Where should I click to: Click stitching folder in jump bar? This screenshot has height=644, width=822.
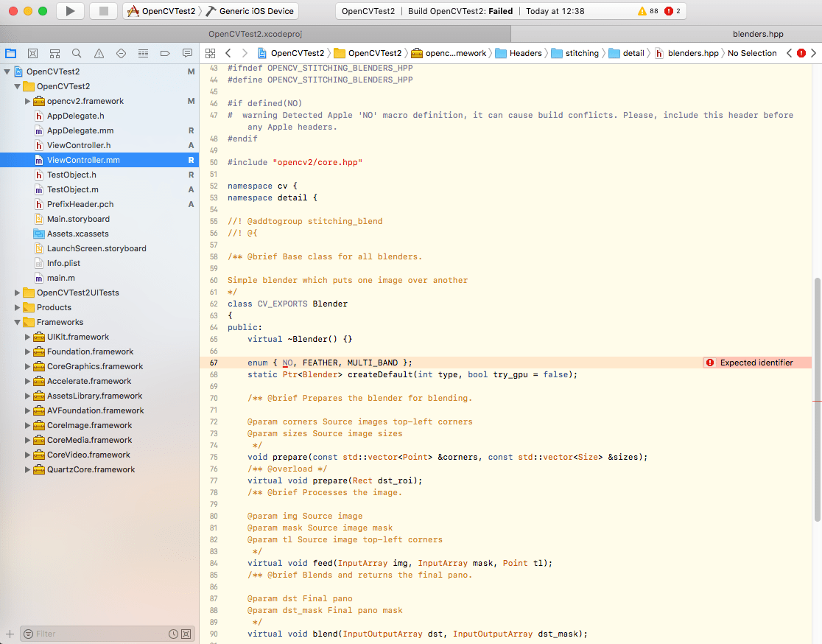(575, 53)
